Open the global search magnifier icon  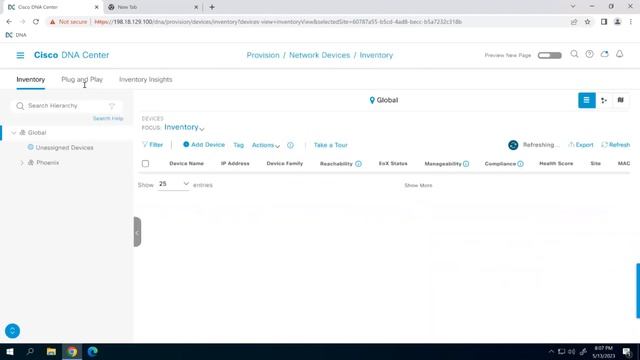coord(574,54)
